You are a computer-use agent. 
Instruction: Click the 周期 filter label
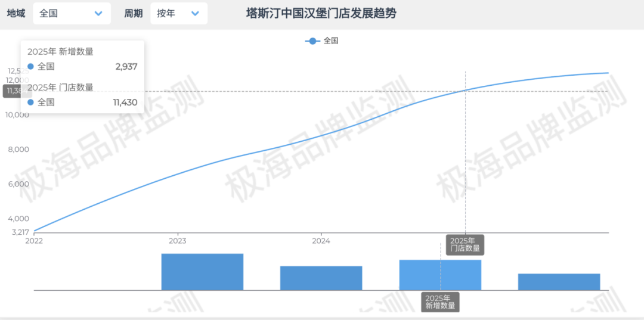(134, 14)
